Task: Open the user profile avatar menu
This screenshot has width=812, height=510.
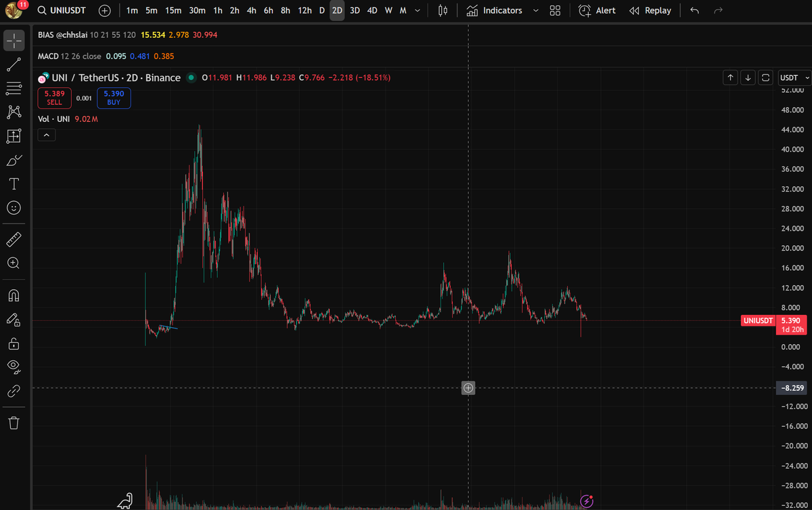Action: point(14,10)
